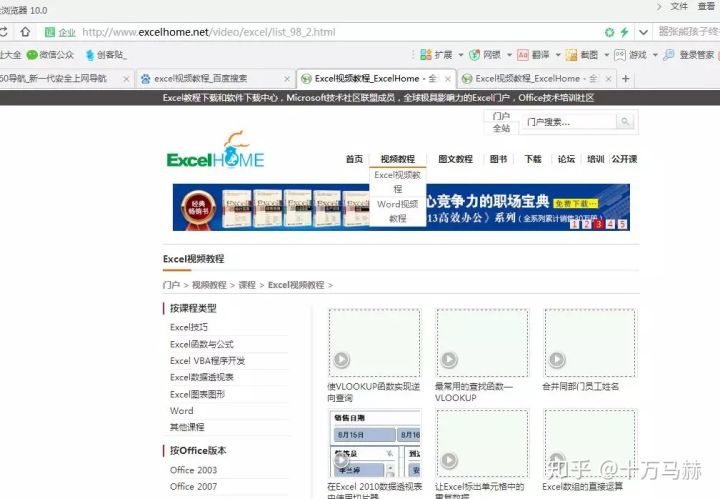Click banner slide number 1
This screenshot has height=499, width=720.
(x=574, y=224)
